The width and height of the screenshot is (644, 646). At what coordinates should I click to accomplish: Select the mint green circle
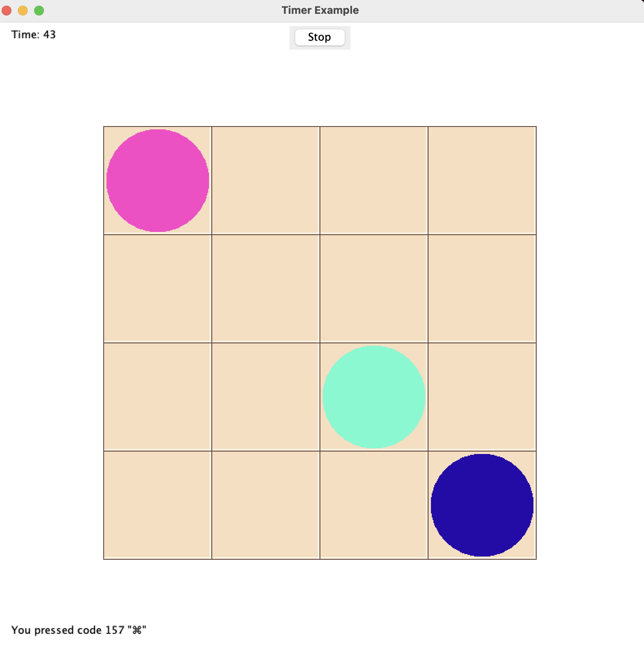coord(374,397)
